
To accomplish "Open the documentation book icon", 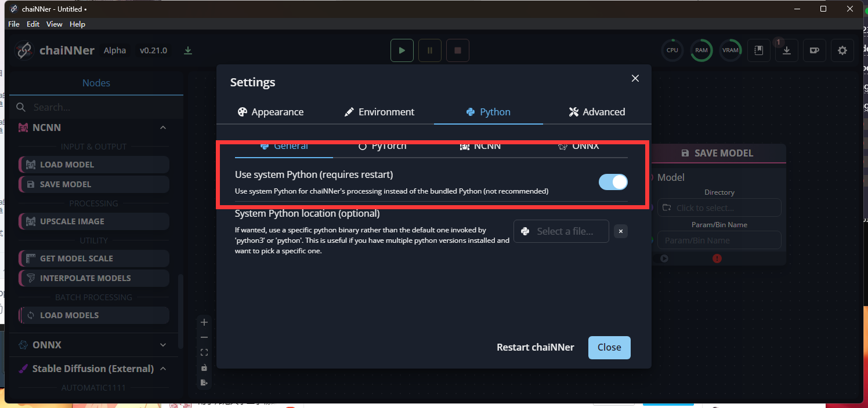I will pos(758,50).
